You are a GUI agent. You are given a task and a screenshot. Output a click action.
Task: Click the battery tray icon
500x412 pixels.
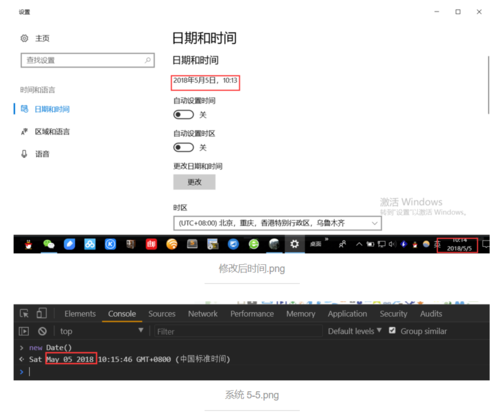[370, 244]
